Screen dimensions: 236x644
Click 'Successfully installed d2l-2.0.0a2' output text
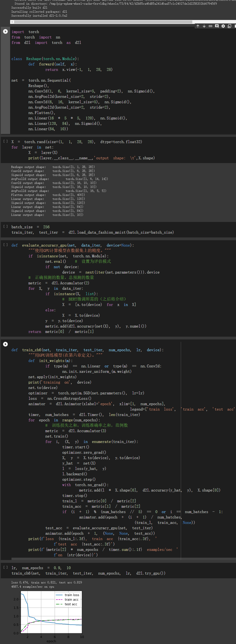coord(39,15)
